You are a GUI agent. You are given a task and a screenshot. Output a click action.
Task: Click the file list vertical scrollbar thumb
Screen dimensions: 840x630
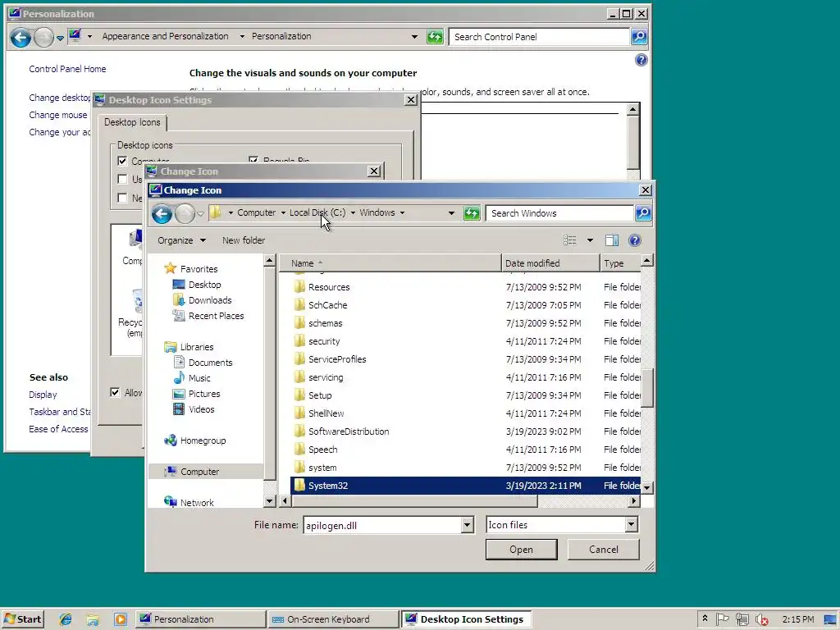click(647, 388)
